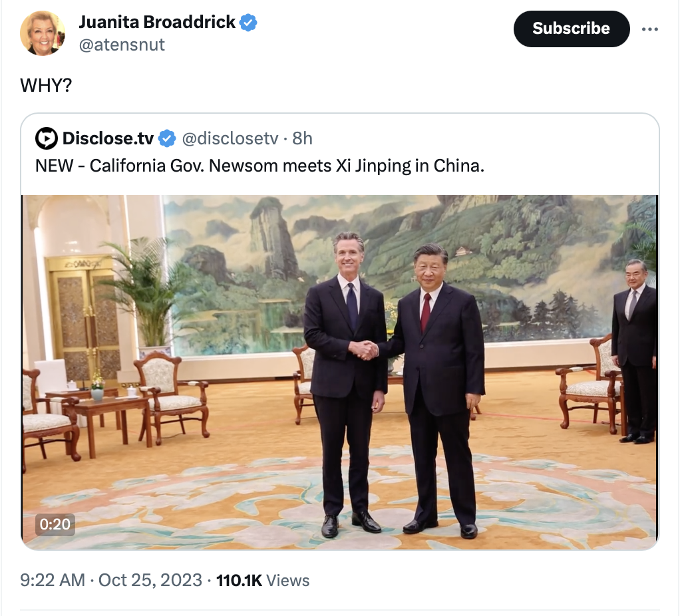This screenshot has height=616, width=684.
Task: Click the "WHY?" tweet text
Action: pyautogui.click(x=46, y=85)
